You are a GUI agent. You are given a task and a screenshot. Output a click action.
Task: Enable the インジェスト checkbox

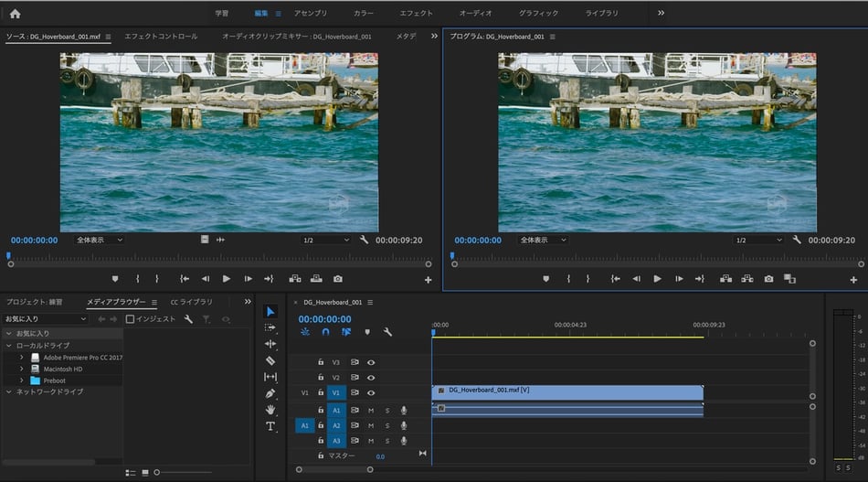click(x=130, y=319)
